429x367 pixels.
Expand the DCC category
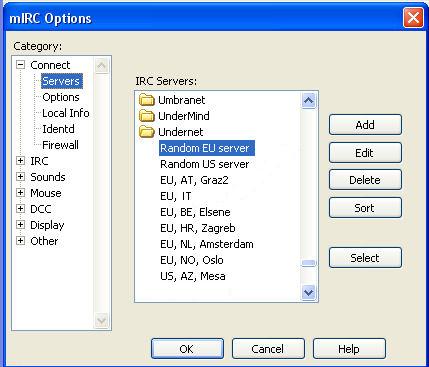tap(21, 209)
